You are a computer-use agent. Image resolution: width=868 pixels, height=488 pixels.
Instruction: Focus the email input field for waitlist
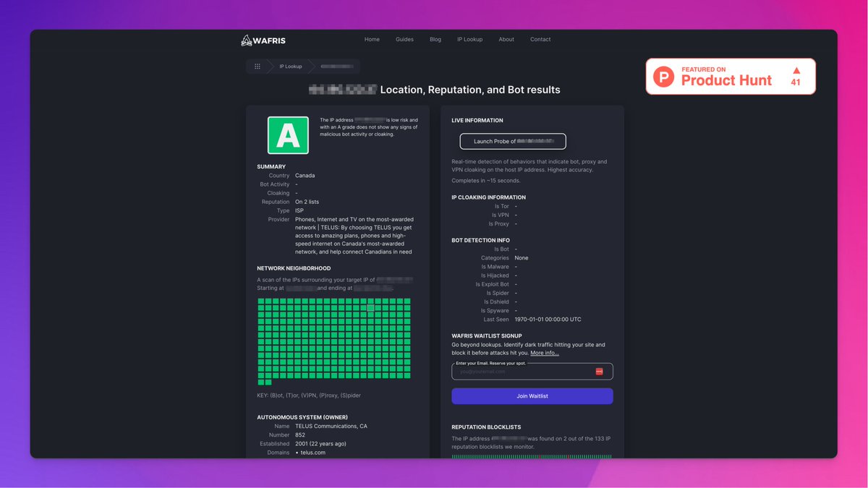(x=524, y=372)
